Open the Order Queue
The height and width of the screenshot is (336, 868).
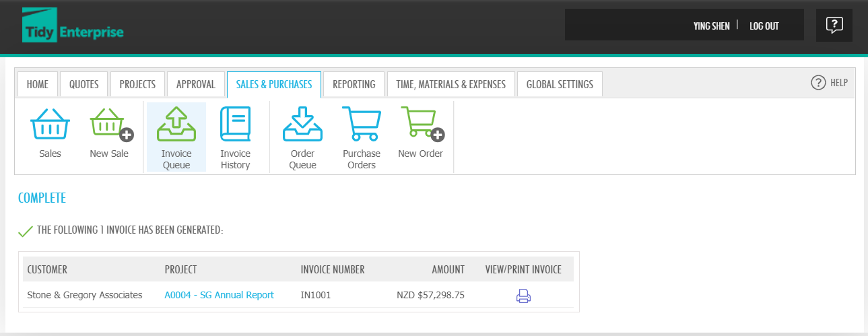click(x=302, y=137)
